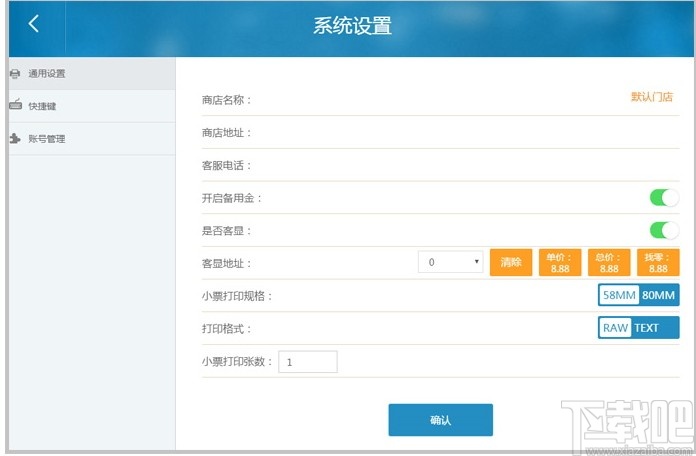
Task: Click the 单价 8.88 test button
Action: pyautogui.click(x=559, y=262)
